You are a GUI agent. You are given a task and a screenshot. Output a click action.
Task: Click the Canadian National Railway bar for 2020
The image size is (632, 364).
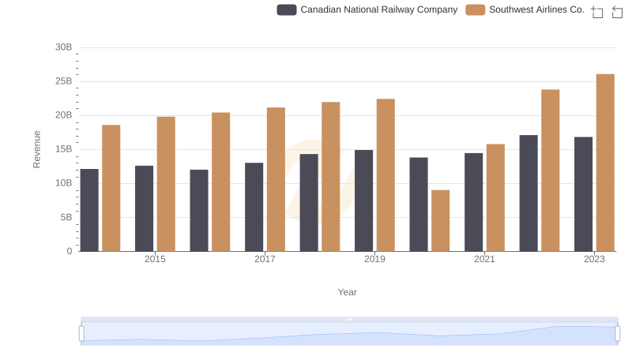point(419,205)
